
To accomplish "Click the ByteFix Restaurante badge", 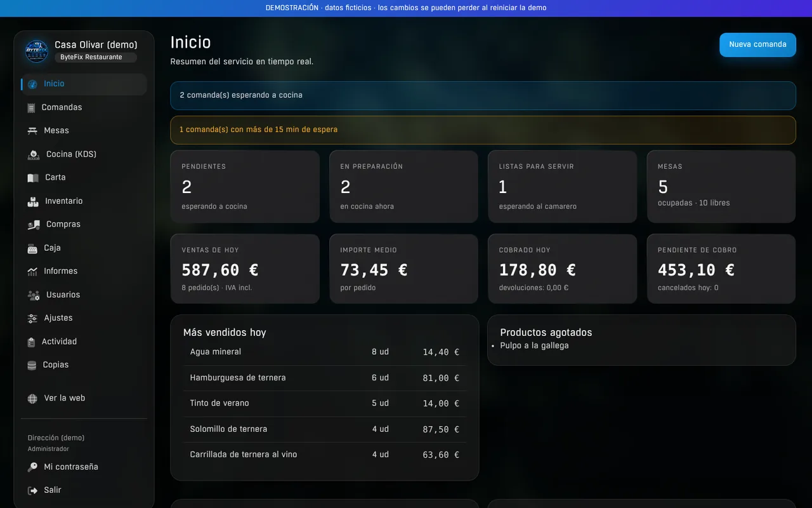I will point(96,57).
